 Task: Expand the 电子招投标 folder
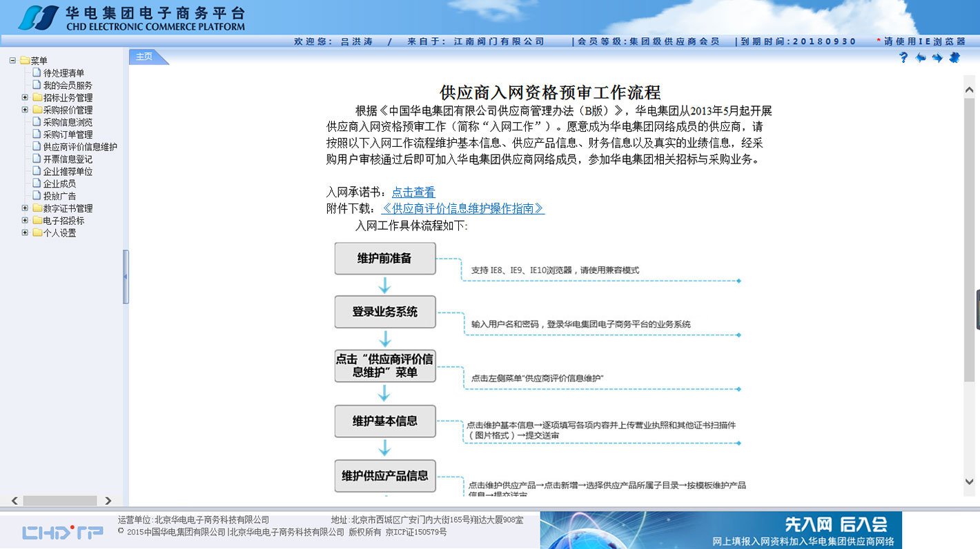[25, 221]
